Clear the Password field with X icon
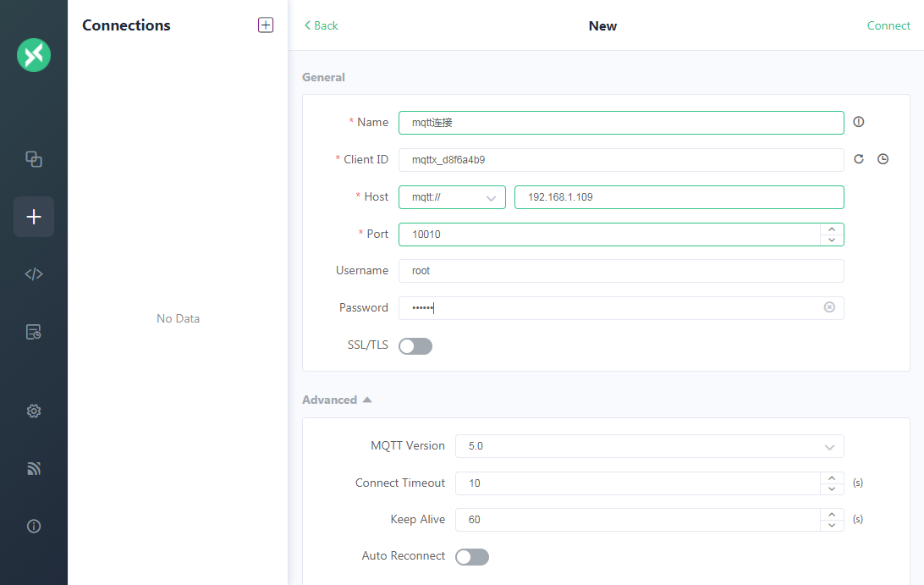924x585 pixels. (x=829, y=307)
